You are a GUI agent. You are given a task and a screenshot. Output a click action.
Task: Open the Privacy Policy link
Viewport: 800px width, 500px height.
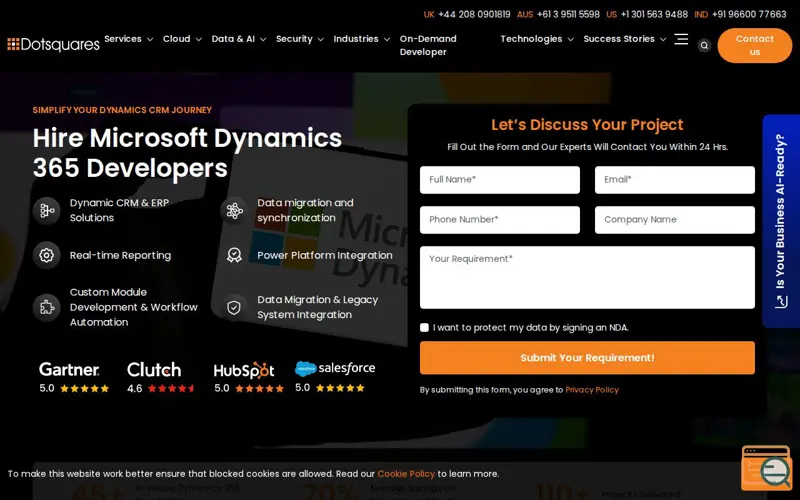click(592, 390)
